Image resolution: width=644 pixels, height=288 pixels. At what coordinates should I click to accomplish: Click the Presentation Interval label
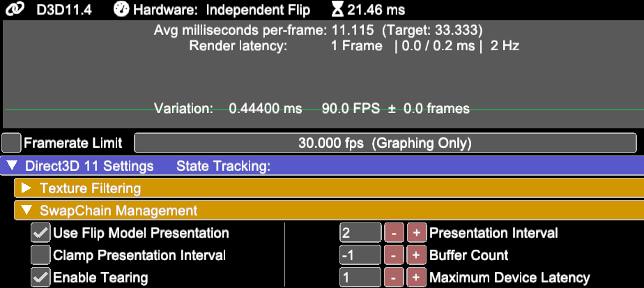coord(493,233)
